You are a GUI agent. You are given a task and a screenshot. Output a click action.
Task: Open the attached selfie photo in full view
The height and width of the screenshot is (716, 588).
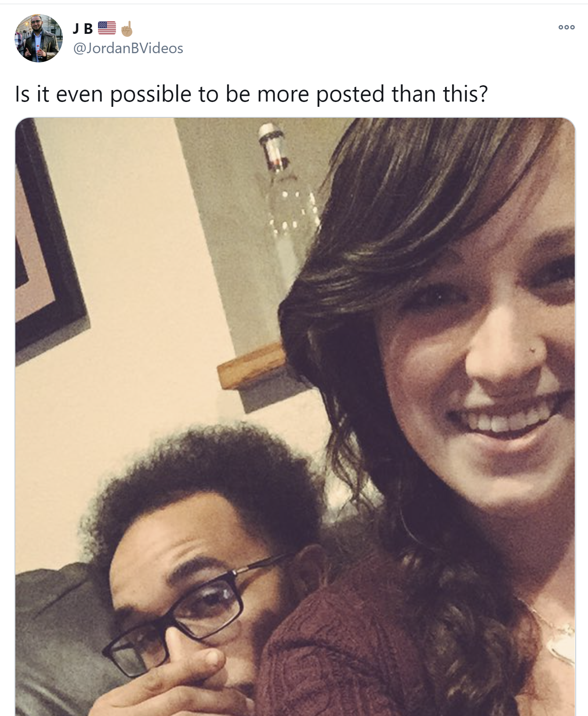[295, 417]
